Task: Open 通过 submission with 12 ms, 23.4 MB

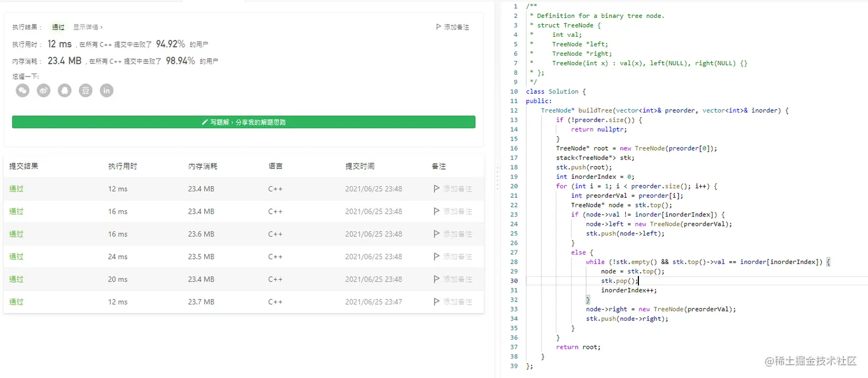Action: coord(16,188)
